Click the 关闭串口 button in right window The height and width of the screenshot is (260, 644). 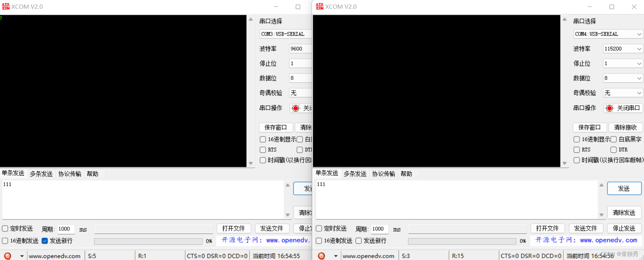[x=623, y=108]
